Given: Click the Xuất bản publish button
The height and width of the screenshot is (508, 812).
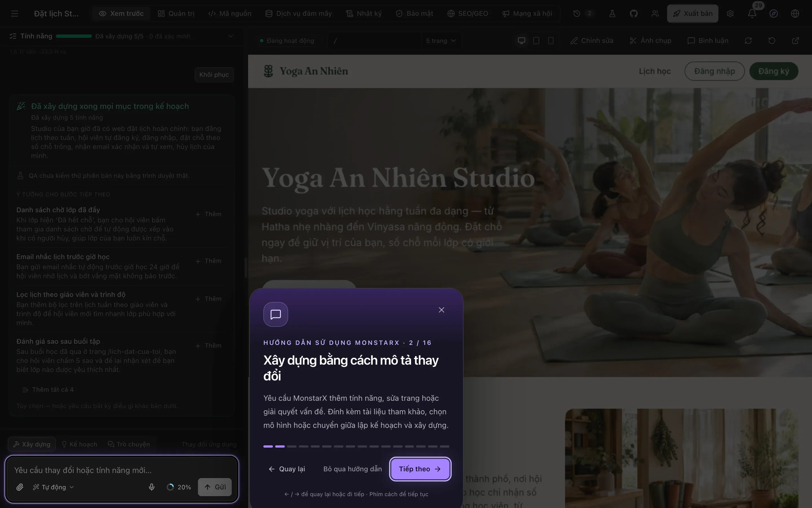Looking at the screenshot, I should click(x=692, y=14).
